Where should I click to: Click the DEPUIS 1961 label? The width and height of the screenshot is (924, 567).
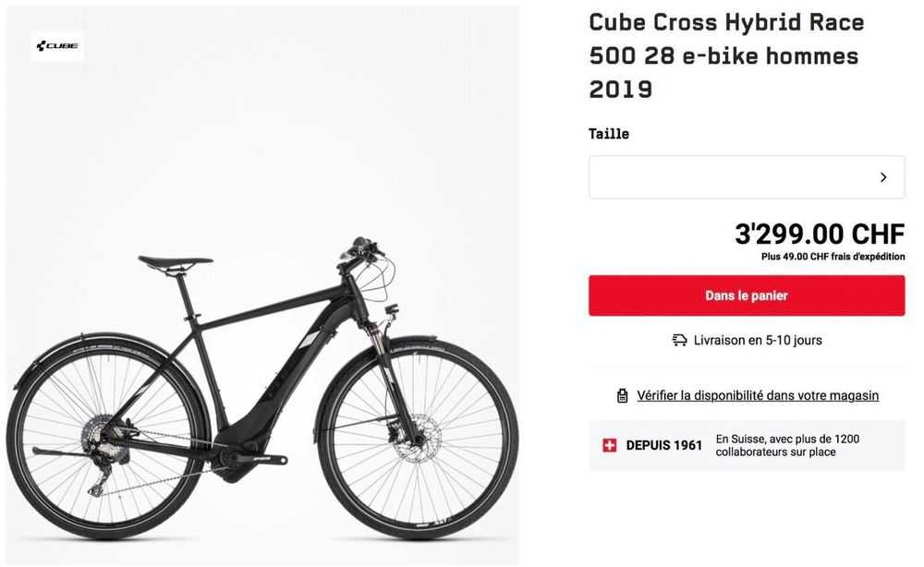pyautogui.click(x=663, y=445)
